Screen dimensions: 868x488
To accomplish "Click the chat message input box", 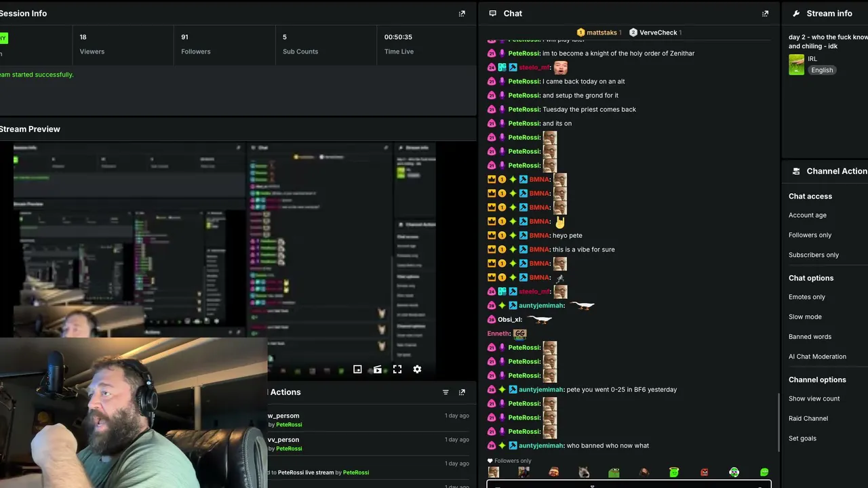I will tap(629, 484).
